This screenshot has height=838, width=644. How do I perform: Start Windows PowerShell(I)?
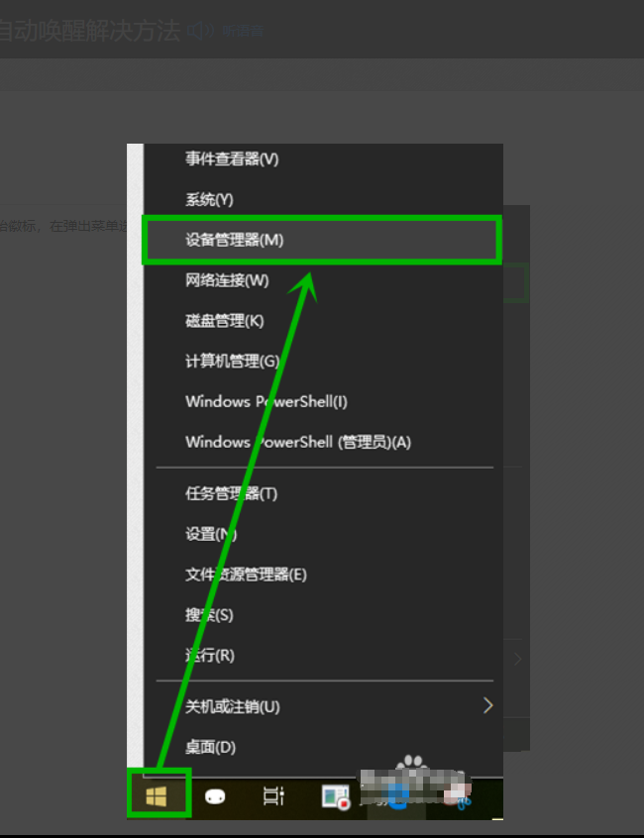[266, 401]
